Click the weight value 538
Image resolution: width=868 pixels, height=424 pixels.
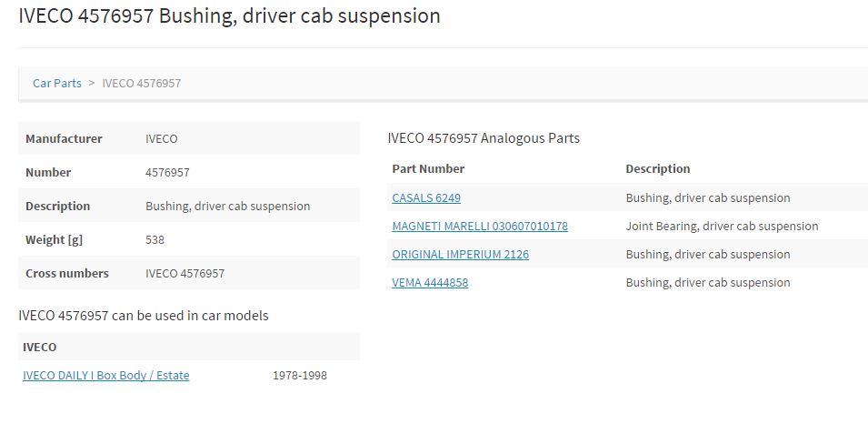(x=155, y=239)
